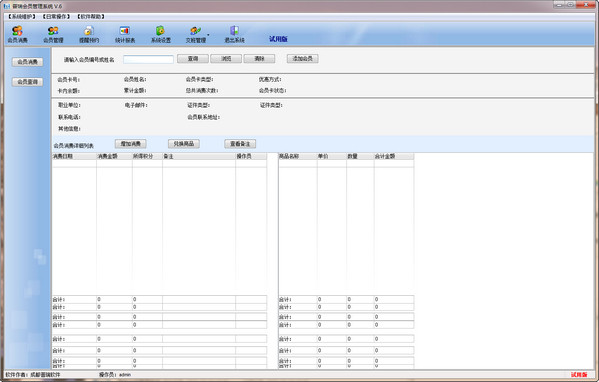
Task: Open the 系统设置 settings toolbar icon
Action: [x=160, y=34]
